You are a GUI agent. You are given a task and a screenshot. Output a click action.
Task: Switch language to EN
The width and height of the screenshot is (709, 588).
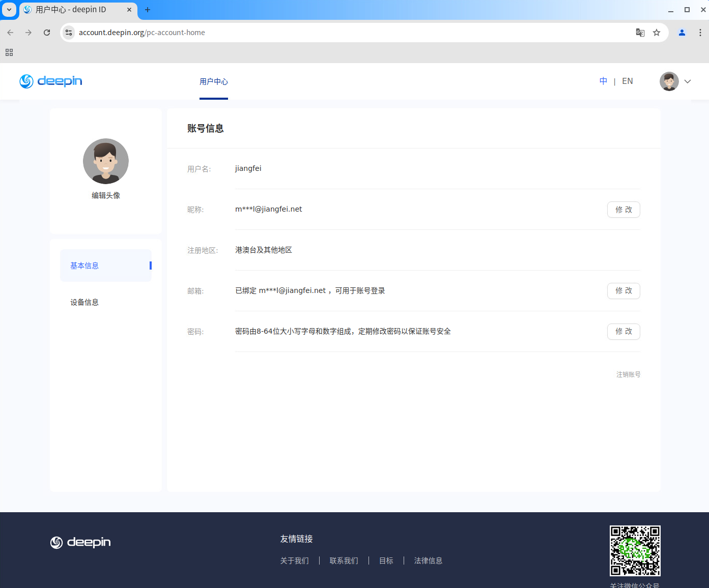click(628, 81)
